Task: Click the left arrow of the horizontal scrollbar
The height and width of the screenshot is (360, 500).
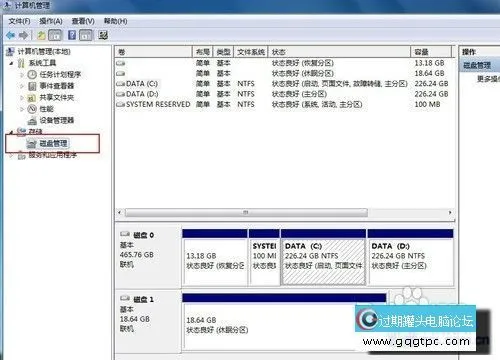Action: coord(120,212)
